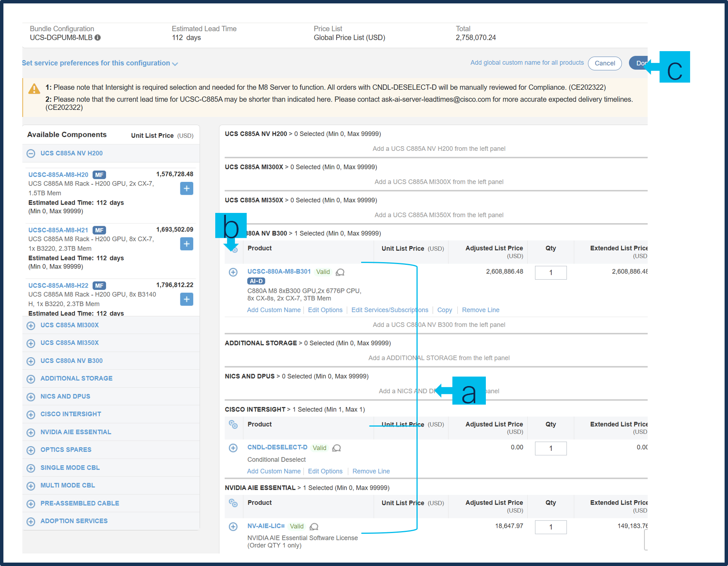Click plus button for UCSC-885A-M8-H22
The width and height of the screenshot is (728, 566).
pos(186,299)
